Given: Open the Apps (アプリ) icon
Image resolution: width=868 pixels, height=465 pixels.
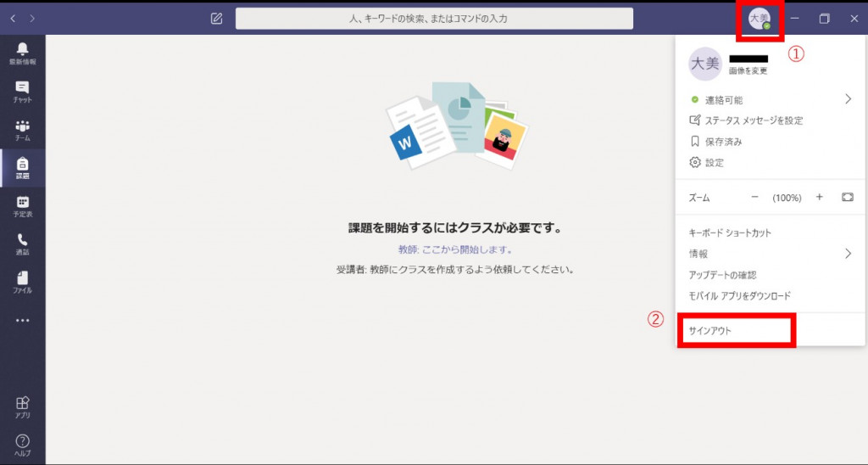Looking at the screenshot, I should [x=22, y=406].
